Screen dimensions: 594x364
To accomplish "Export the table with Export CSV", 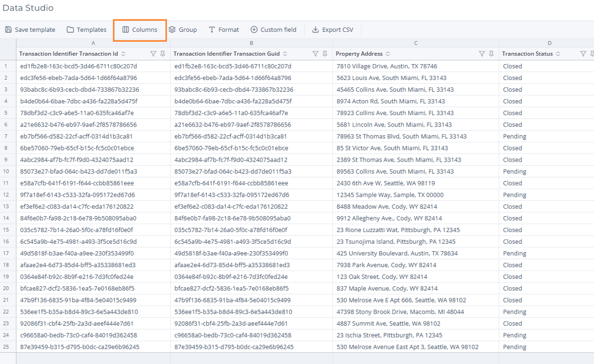I will pyautogui.click(x=333, y=30).
